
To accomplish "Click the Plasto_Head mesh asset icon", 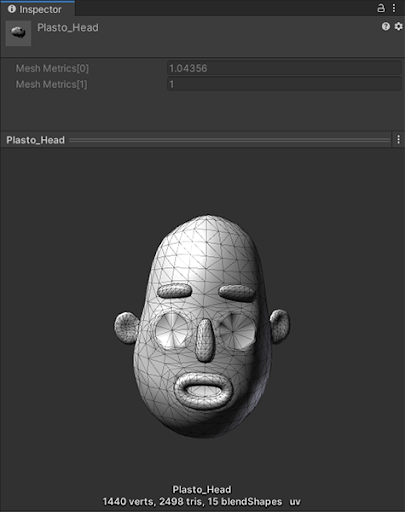I will [18, 33].
